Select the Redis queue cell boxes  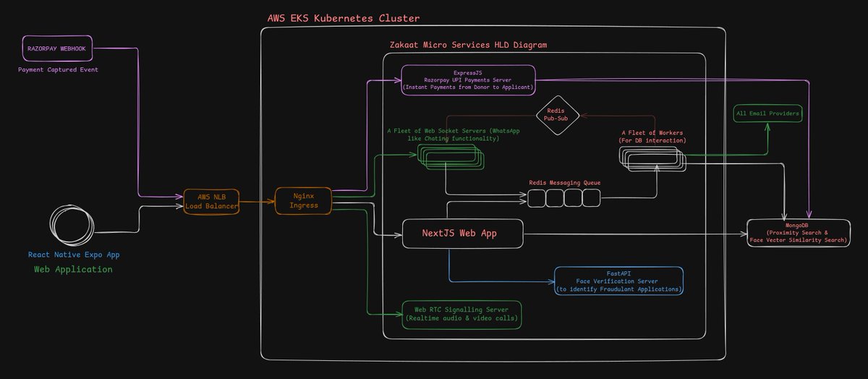click(x=564, y=198)
